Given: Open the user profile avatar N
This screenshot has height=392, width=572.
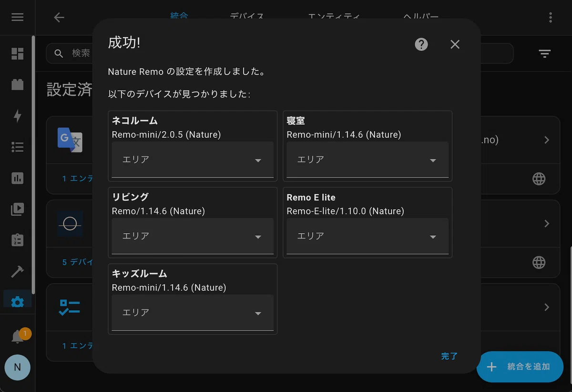Looking at the screenshot, I should (x=18, y=367).
